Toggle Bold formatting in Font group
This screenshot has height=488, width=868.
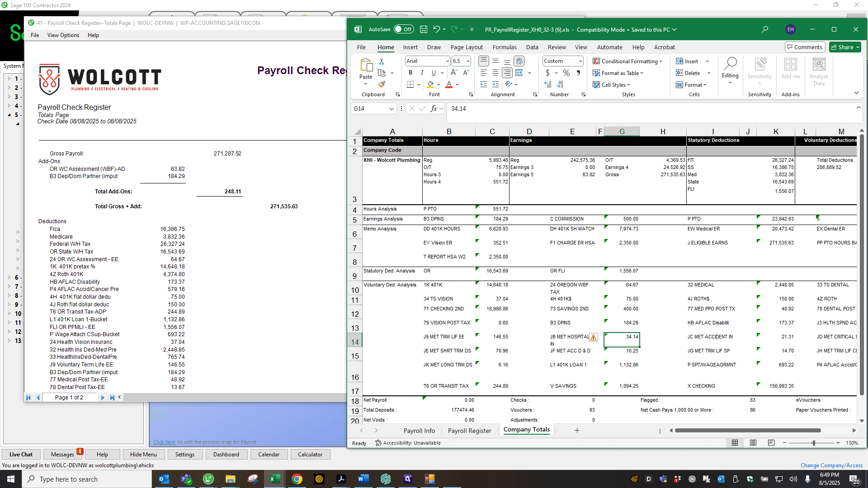tap(410, 72)
